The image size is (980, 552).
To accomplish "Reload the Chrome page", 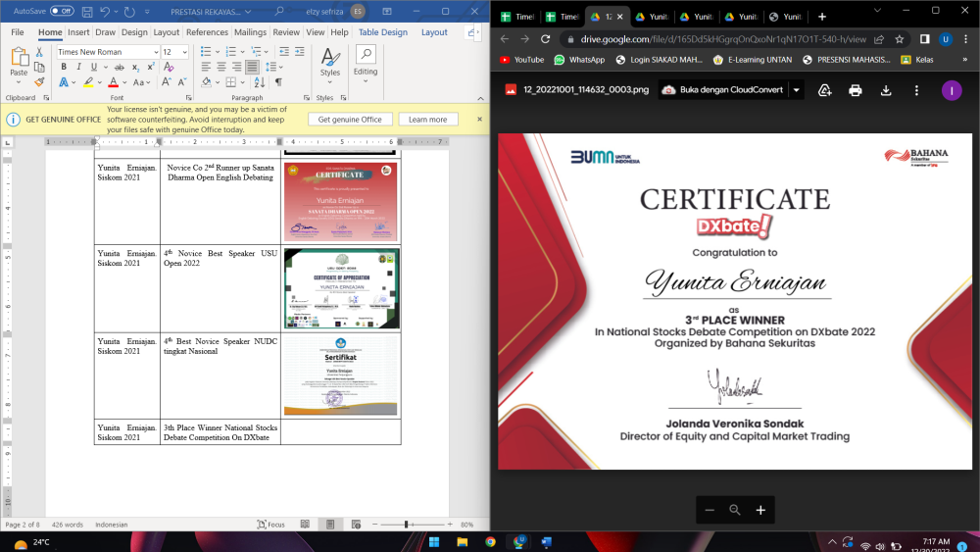I will tap(545, 39).
